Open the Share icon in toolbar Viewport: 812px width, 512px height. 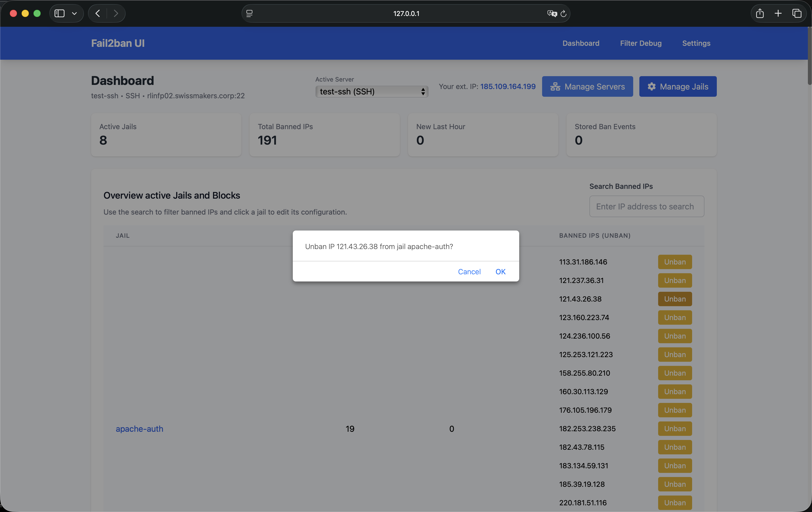[x=760, y=13]
